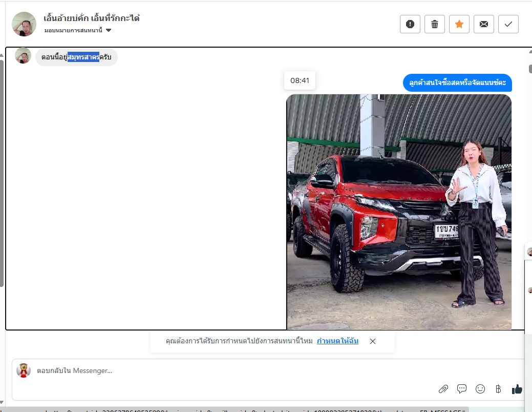Mark conversation unread with envelope icon
The image size is (532, 412).
point(483,24)
